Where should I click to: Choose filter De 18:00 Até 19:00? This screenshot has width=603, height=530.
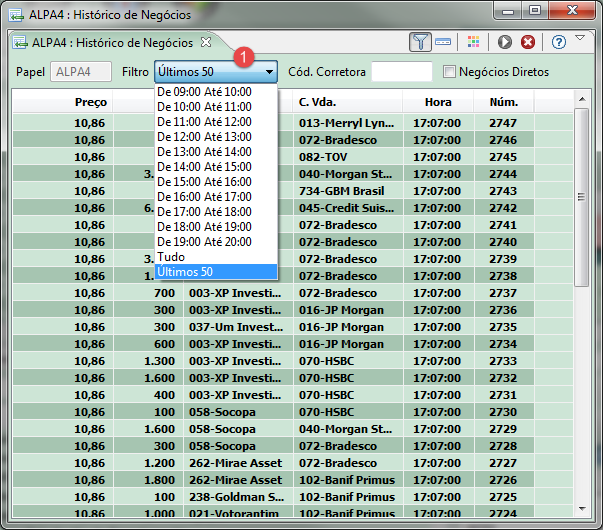(216, 227)
